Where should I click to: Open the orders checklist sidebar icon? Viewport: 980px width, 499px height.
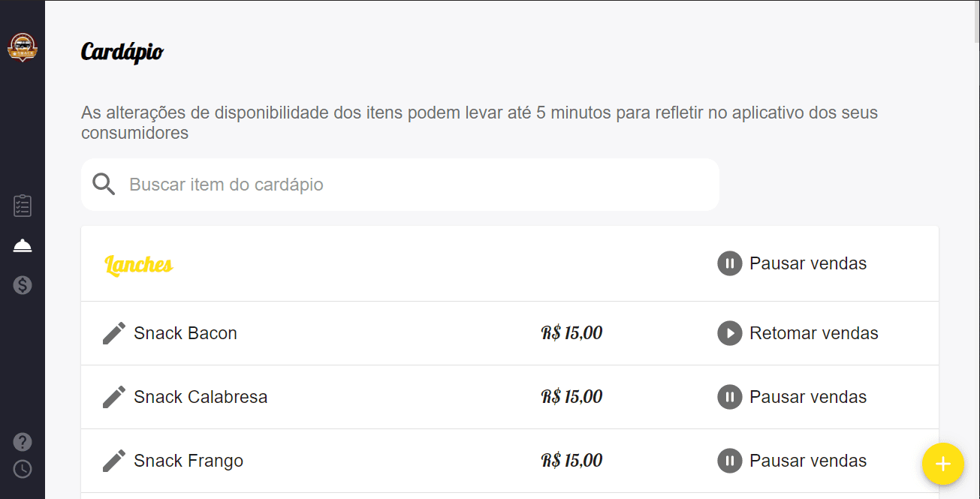point(23,206)
